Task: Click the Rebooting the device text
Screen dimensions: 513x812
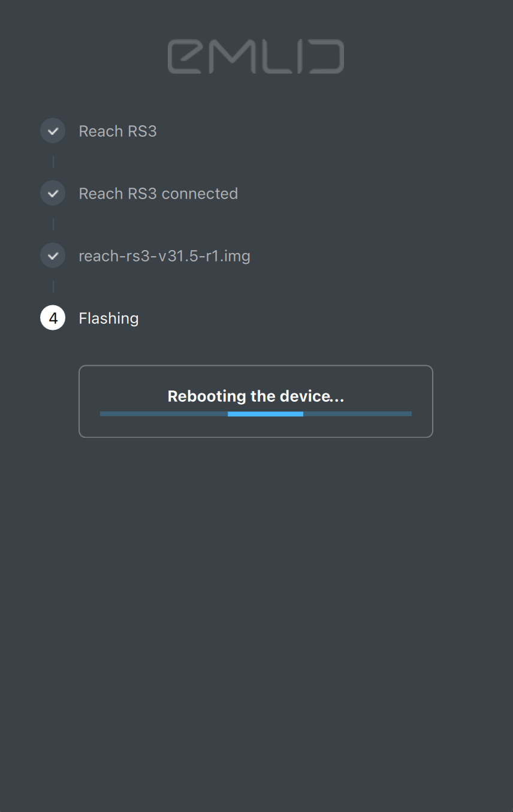Action: coord(255,396)
